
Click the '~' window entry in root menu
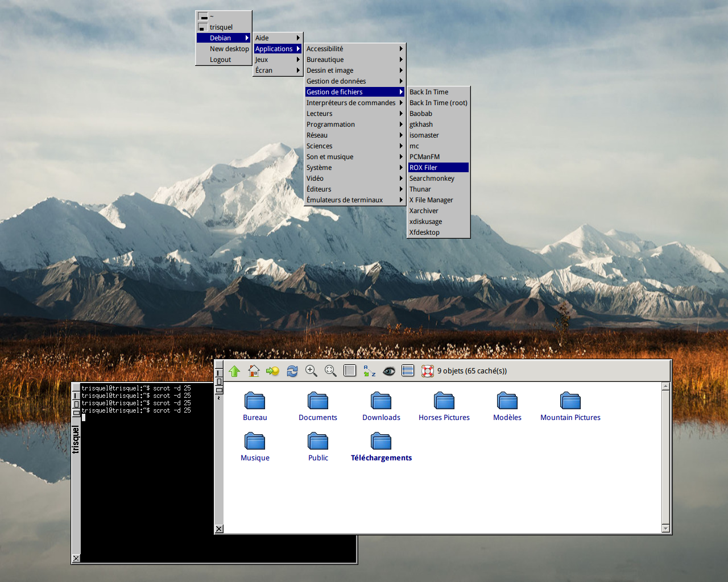pyautogui.click(x=224, y=16)
